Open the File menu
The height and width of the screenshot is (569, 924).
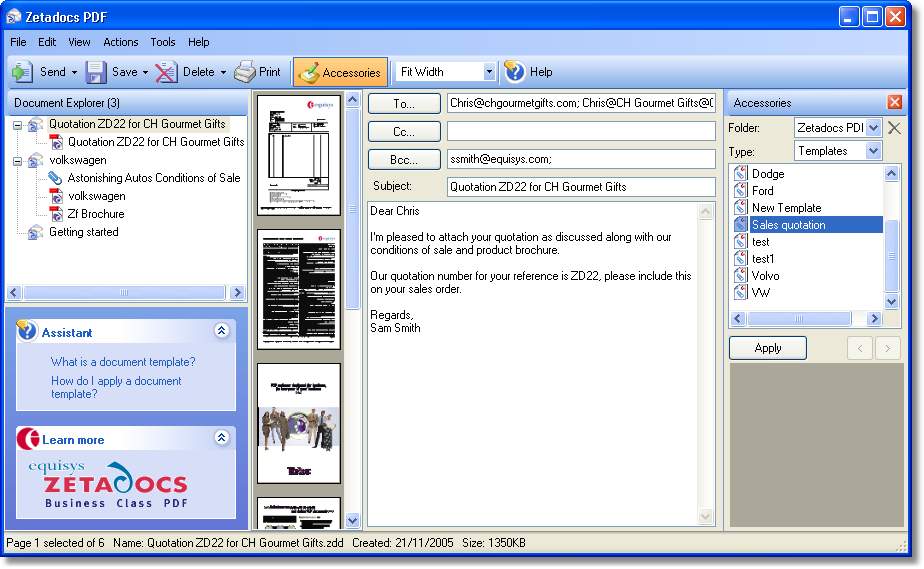(18, 42)
